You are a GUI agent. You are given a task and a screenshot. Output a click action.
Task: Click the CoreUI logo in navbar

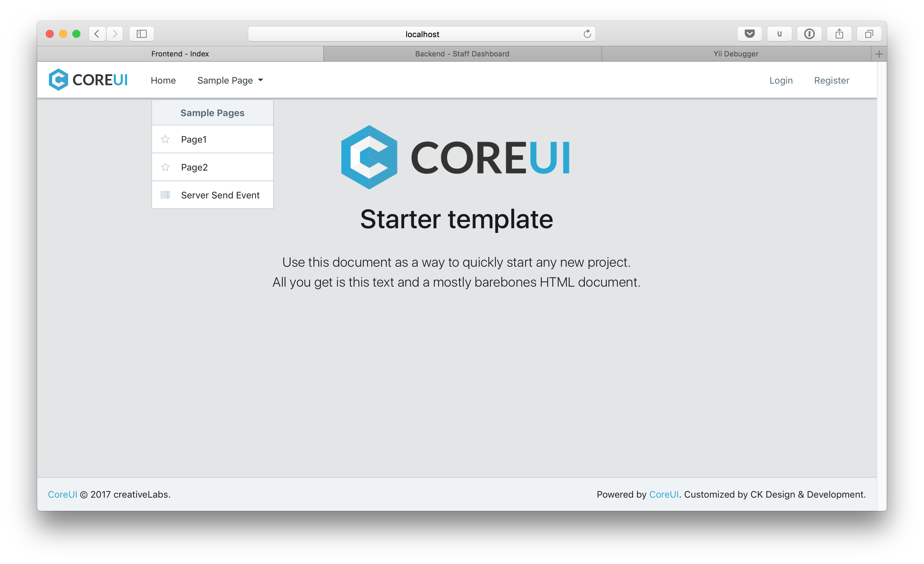pos(89,80)
